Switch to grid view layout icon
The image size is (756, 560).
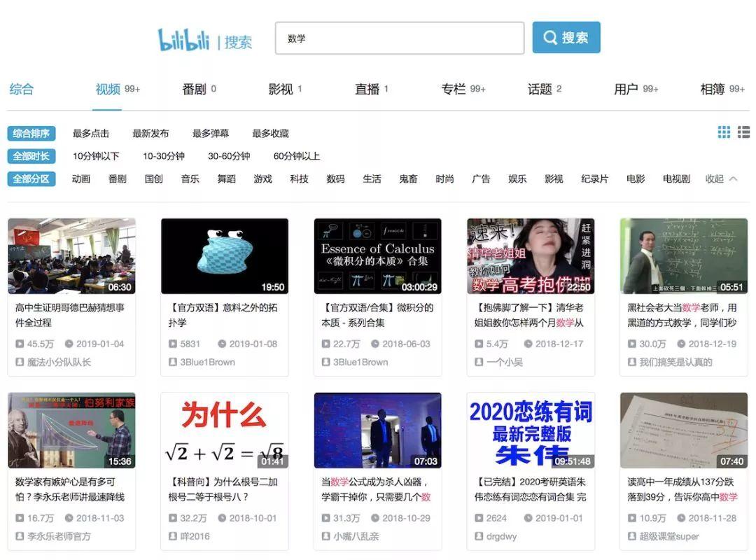click(724, 132)
